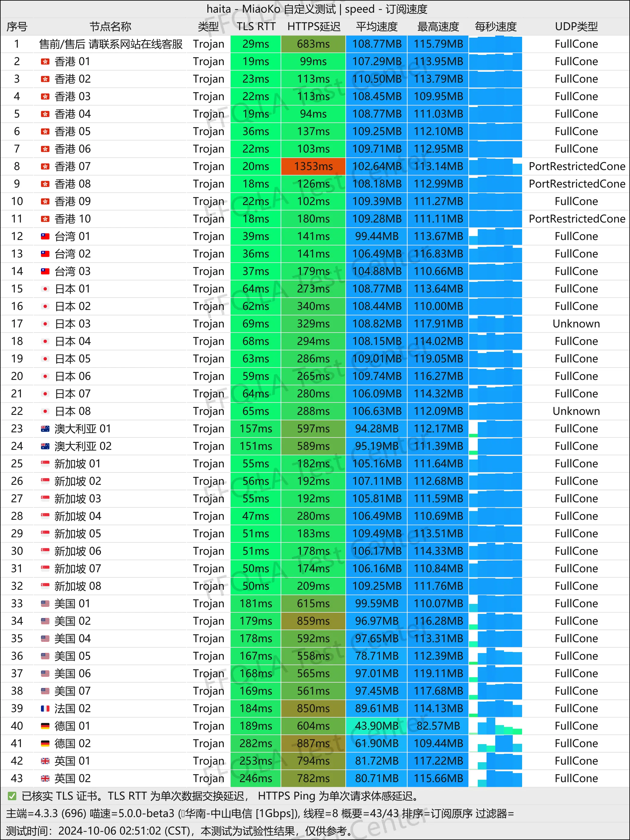Click the 82.57MB max speed cell
Image resolution: width=630 pixels, height=840 pixels.
[x=438, y=726]
